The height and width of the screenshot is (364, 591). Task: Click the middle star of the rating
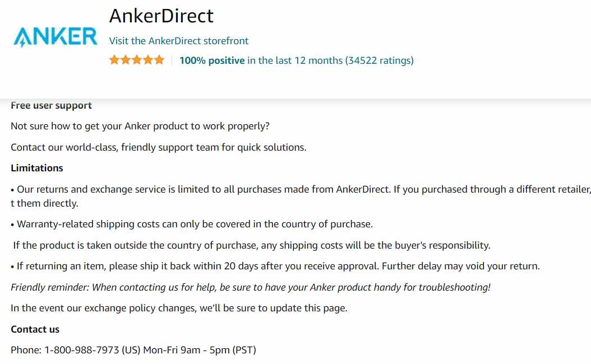[137, 60]
